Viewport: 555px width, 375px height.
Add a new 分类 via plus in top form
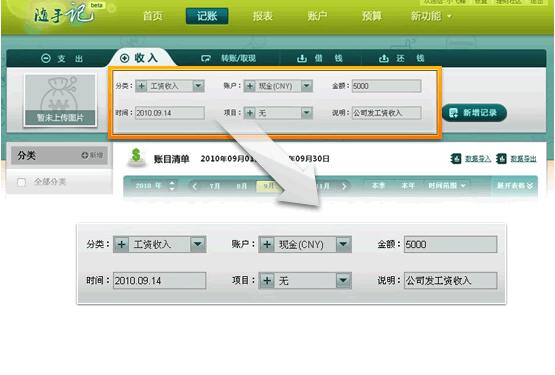tap(141, 86)
